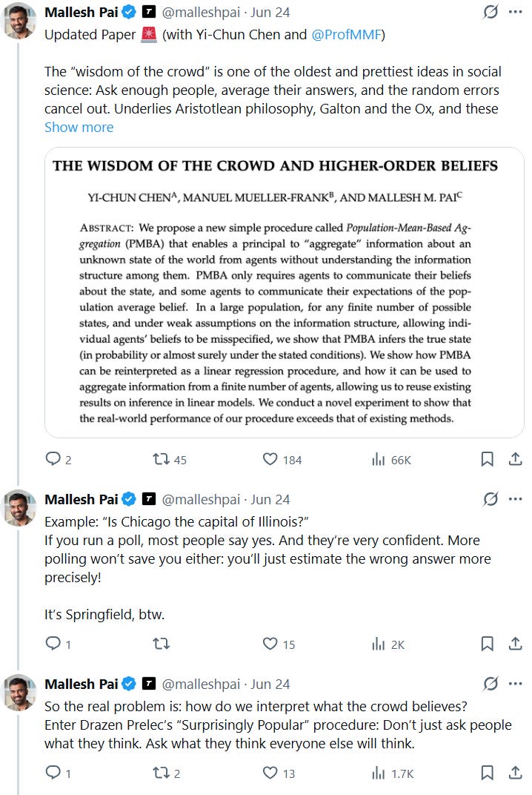
Task: Open the @ProfMMF profile mention
Action: click(346, 34)
